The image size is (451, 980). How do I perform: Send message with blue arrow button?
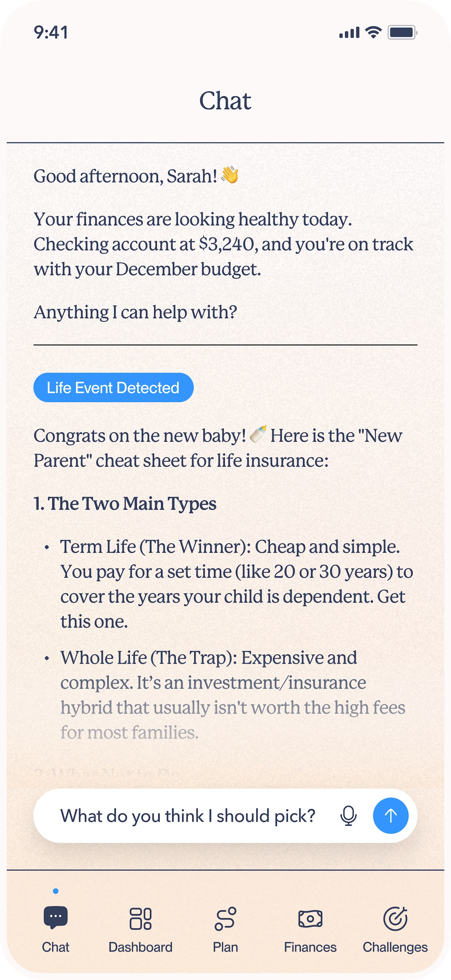tap(391, 816)
